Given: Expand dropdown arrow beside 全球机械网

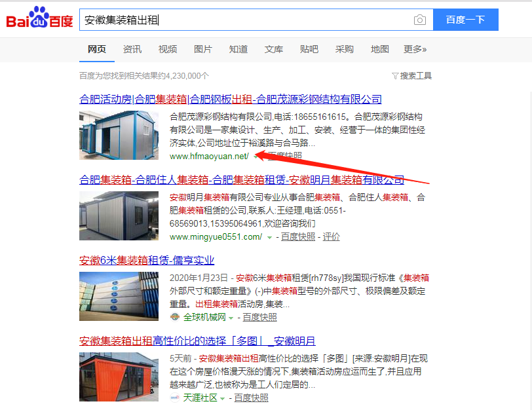Looking at the screenshot, I should pyautogui.click(x=231, y=318).
